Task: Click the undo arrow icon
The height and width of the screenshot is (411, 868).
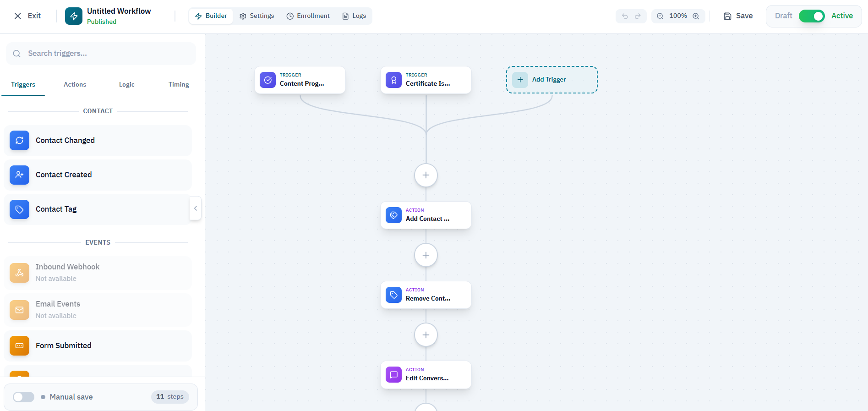Action: tap(625, 16)
